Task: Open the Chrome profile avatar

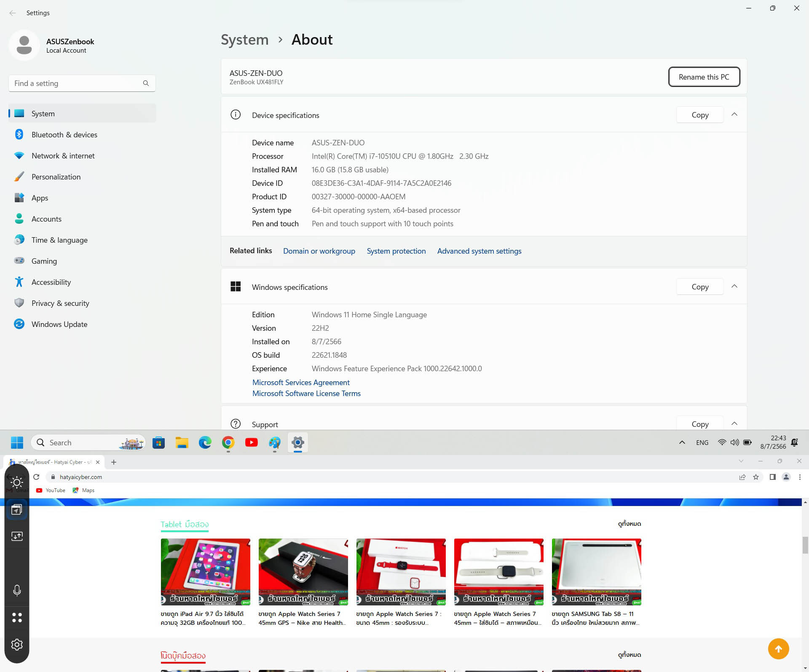Action: coord(786,477)
